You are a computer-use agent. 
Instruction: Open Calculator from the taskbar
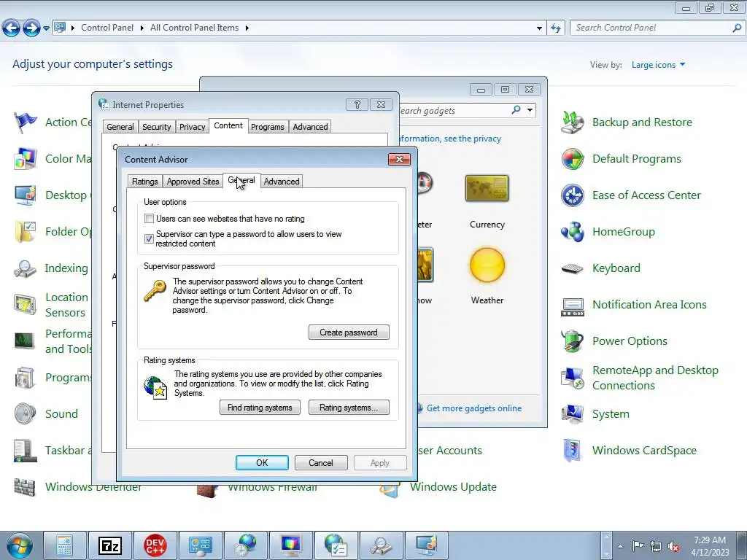(x=65, y=545)
